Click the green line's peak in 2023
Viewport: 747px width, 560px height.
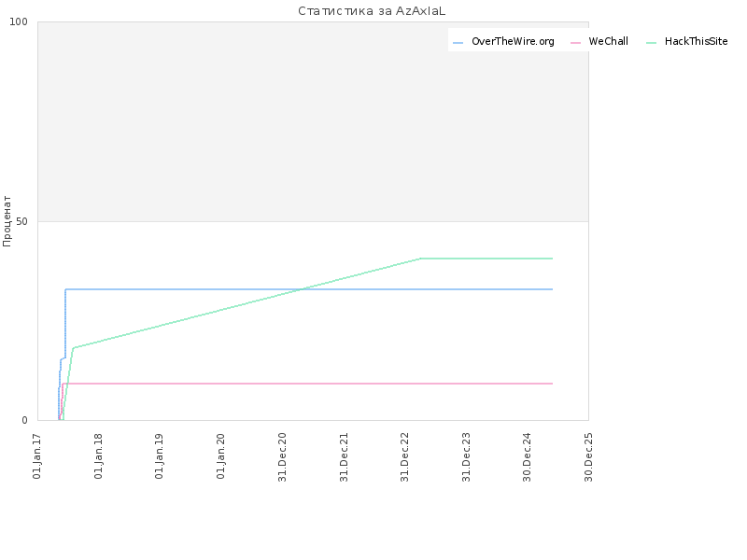421,259
